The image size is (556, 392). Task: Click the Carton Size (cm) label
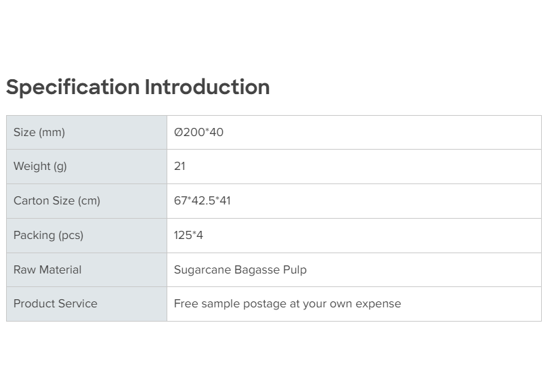(x=57, y=201)
